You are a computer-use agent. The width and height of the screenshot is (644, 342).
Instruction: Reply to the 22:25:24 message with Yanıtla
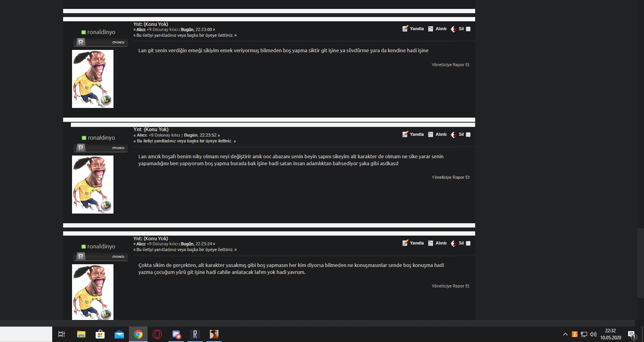coord(413,243)
